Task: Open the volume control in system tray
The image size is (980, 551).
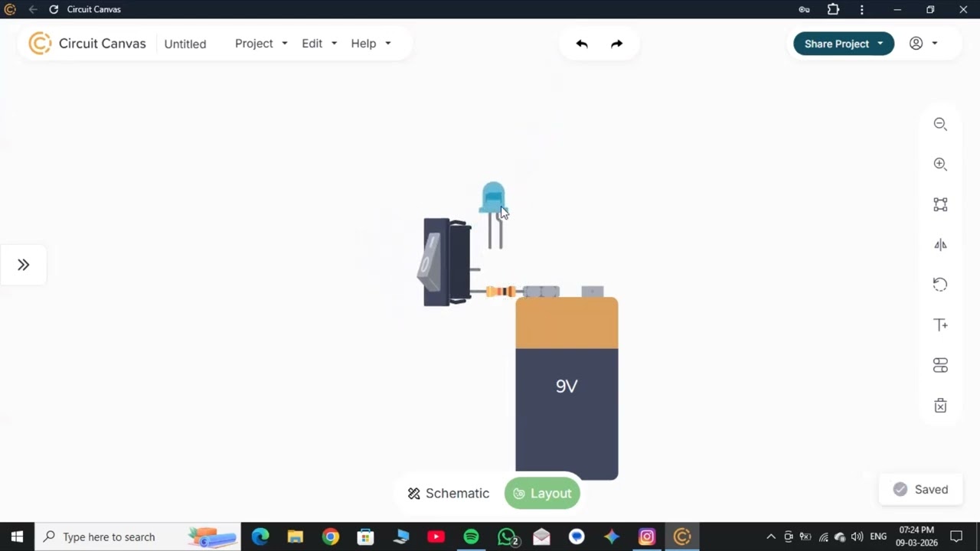Action: point(857,536)
